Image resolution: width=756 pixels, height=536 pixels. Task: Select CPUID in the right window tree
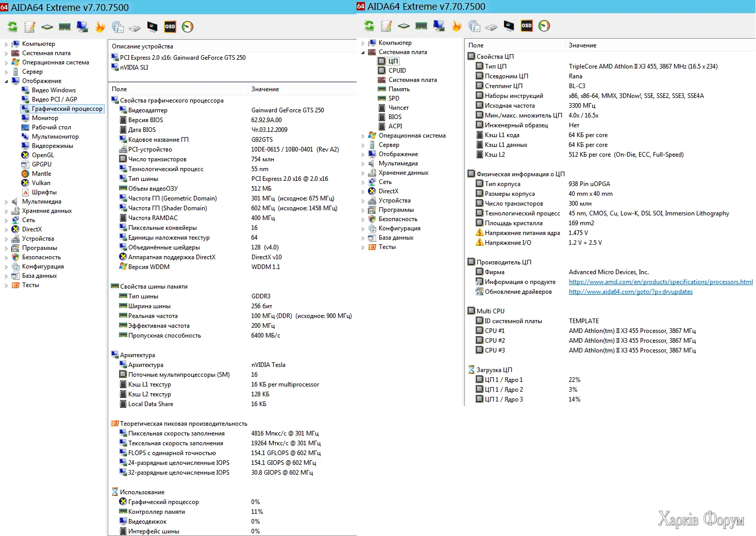(397, 71)
